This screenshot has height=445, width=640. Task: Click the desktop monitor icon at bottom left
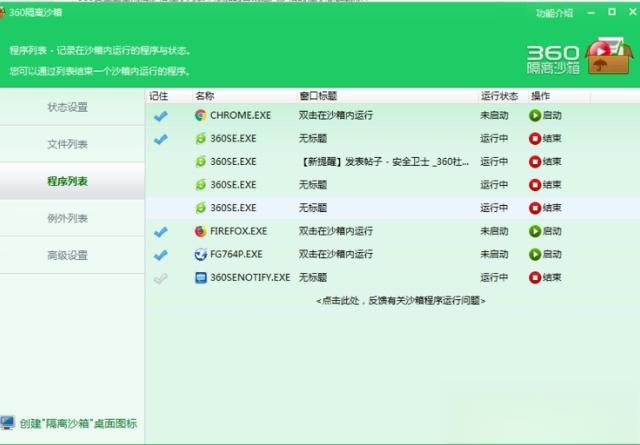tap(7, 423)
